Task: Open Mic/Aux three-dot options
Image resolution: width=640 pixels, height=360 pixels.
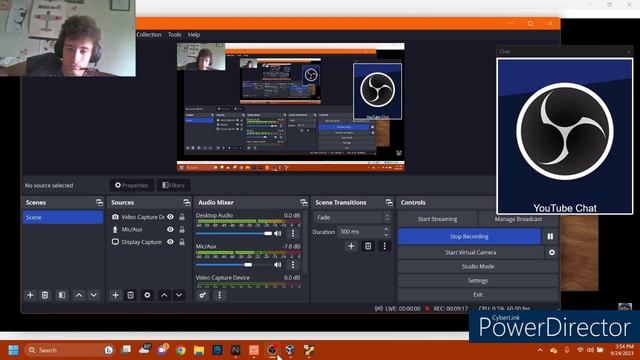Action: (293, 265)
